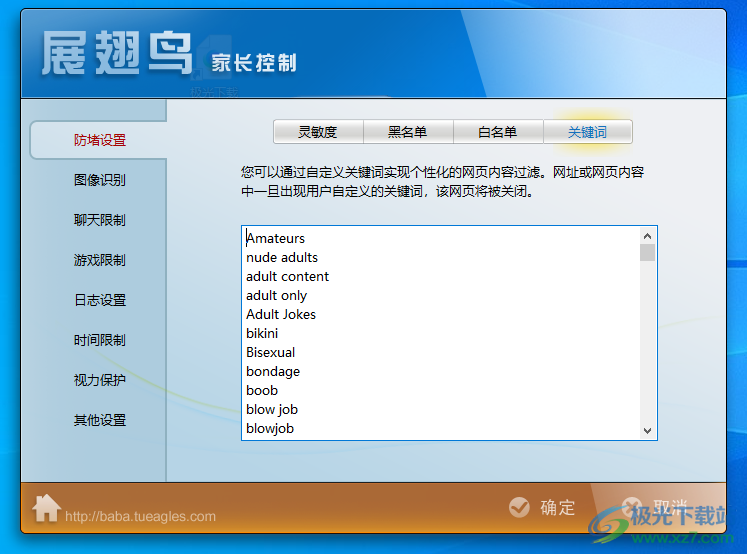This screenshot has height=554, width=747.
Task: Go to 游戏限制 settings
Action: [99, 260]
